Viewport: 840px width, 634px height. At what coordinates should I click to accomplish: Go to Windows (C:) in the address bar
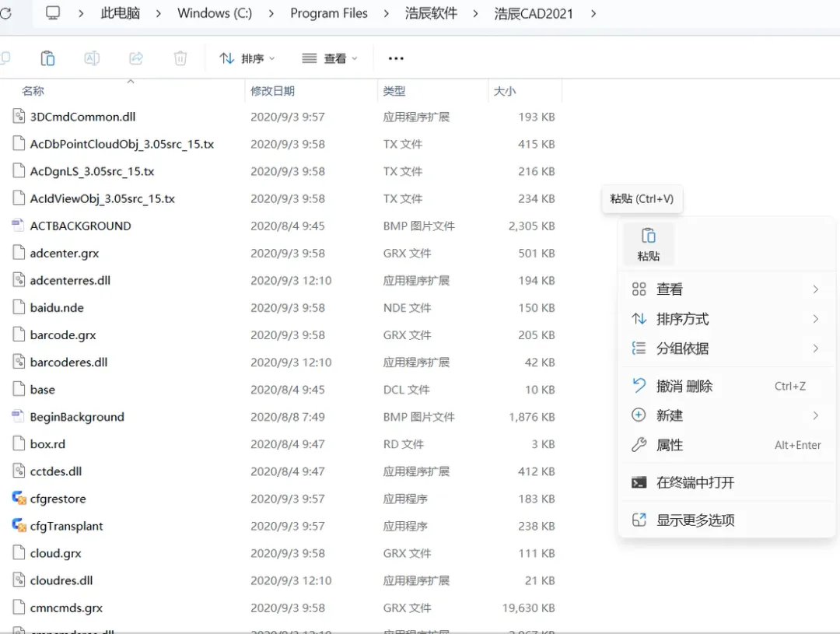point(215,13)
